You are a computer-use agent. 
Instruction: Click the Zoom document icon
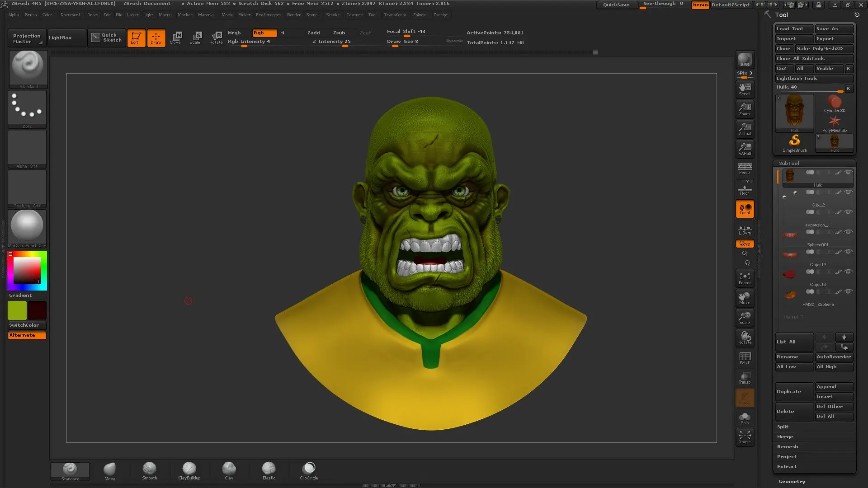tap(745, 109)
